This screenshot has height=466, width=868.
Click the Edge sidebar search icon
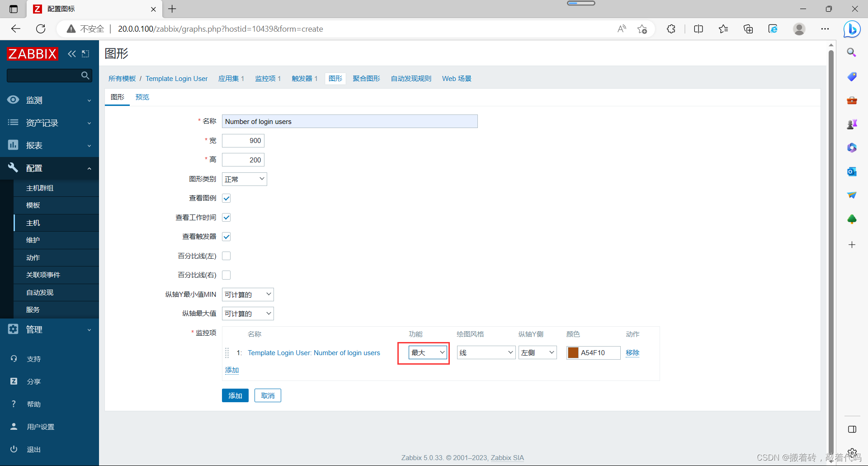pos(852,52)
